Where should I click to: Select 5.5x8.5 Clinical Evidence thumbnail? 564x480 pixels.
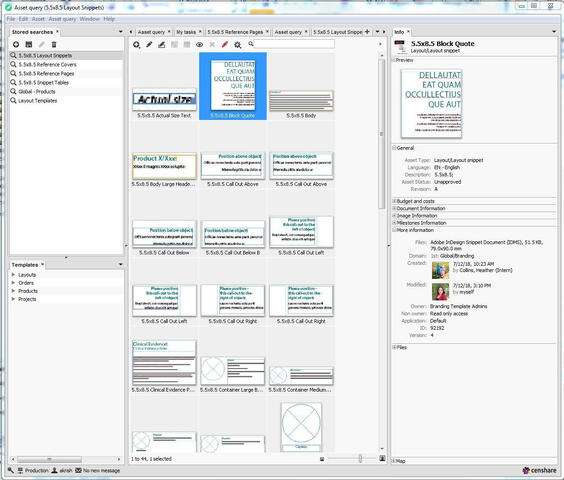pos(164,363)
